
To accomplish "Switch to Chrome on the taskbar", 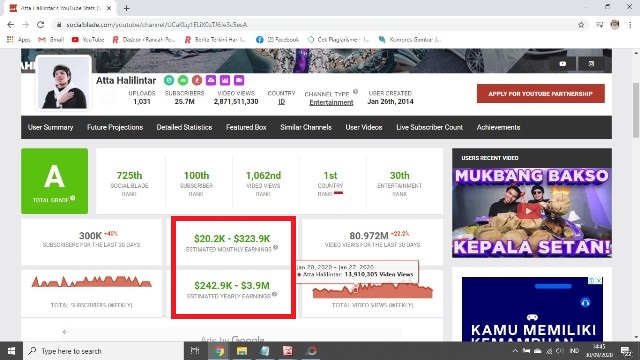I will (x=219, y=351).
